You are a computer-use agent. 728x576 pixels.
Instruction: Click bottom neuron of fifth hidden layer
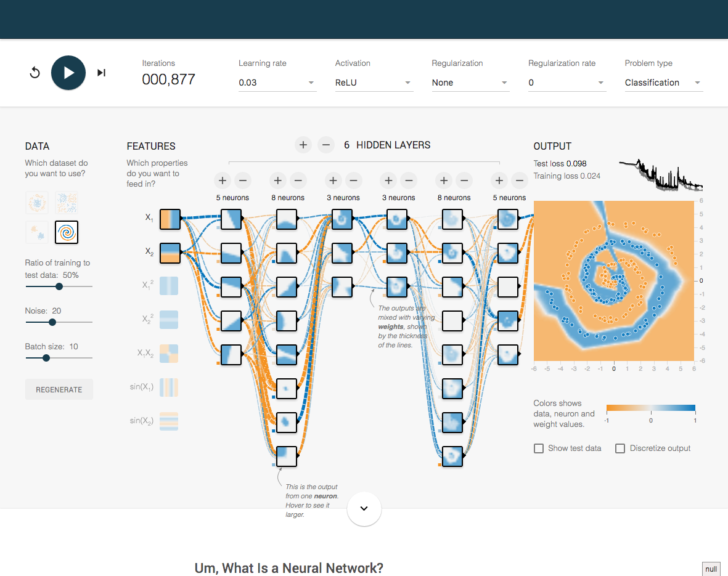coord(452,456)
